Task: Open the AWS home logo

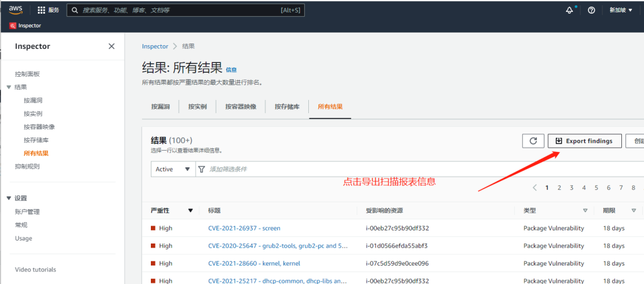Action: (16, 10)
